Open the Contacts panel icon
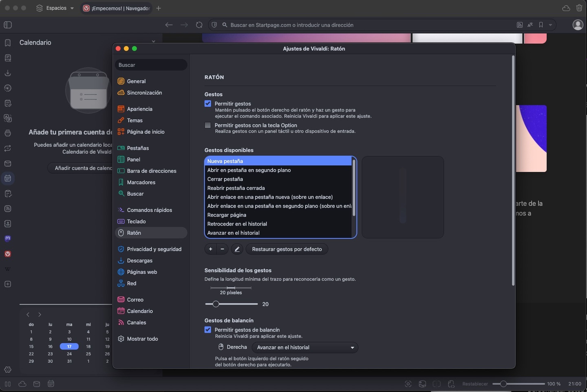587x392 pixels. 8,224
